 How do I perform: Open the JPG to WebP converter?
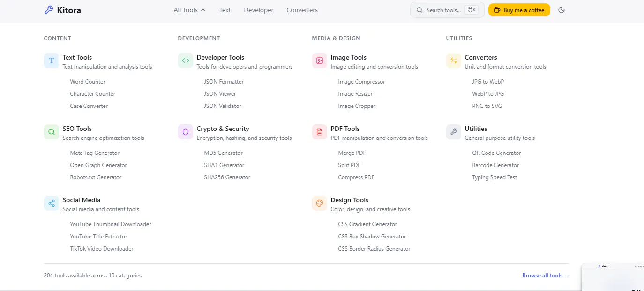[x=488, y=82]
